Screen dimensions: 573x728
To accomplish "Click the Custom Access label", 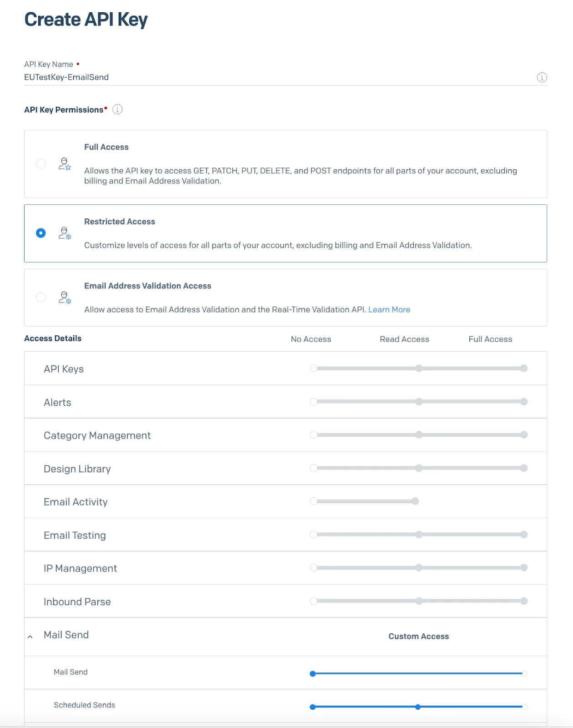I will [x=418, y=636].
